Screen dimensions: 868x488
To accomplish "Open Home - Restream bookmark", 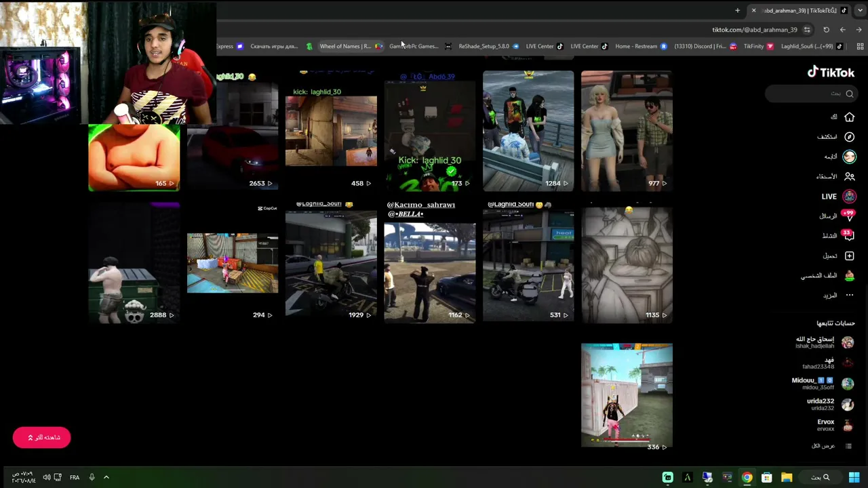I will click(641, 46).
